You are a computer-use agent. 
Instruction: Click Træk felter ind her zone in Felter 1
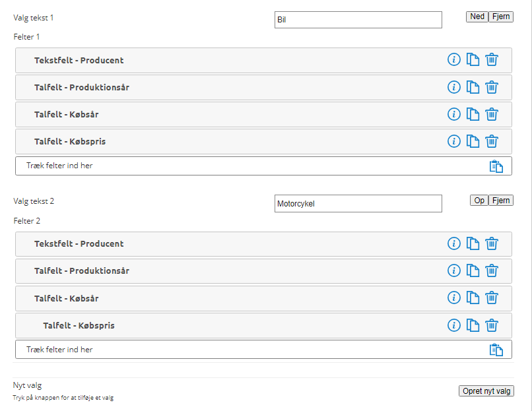coord(263,166)
